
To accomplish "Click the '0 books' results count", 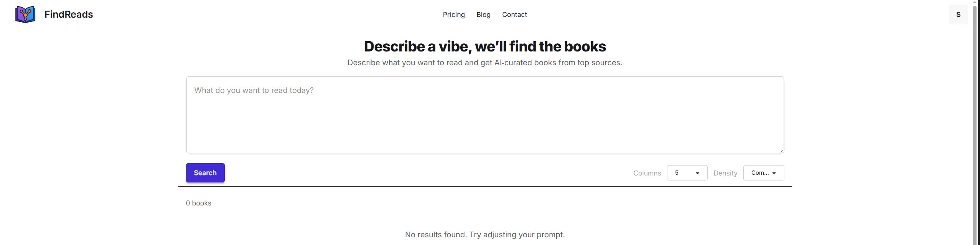I will pyautogui.click(x=199, y=203).
